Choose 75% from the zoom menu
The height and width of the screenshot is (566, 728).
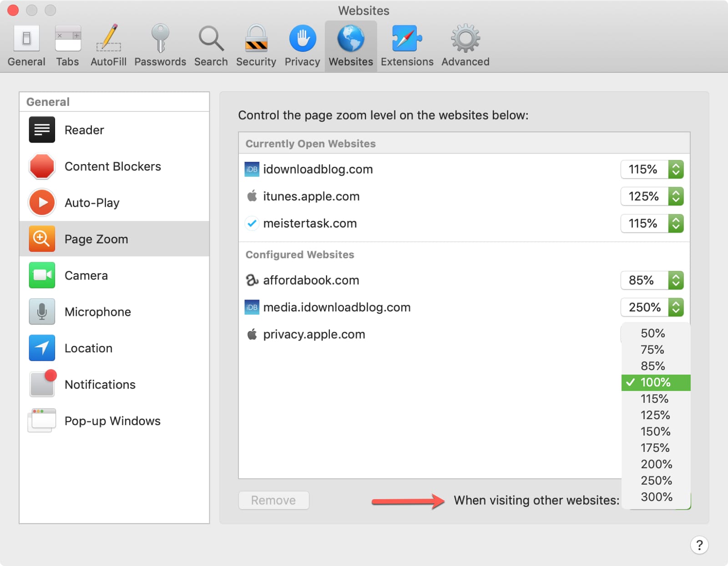656,350
